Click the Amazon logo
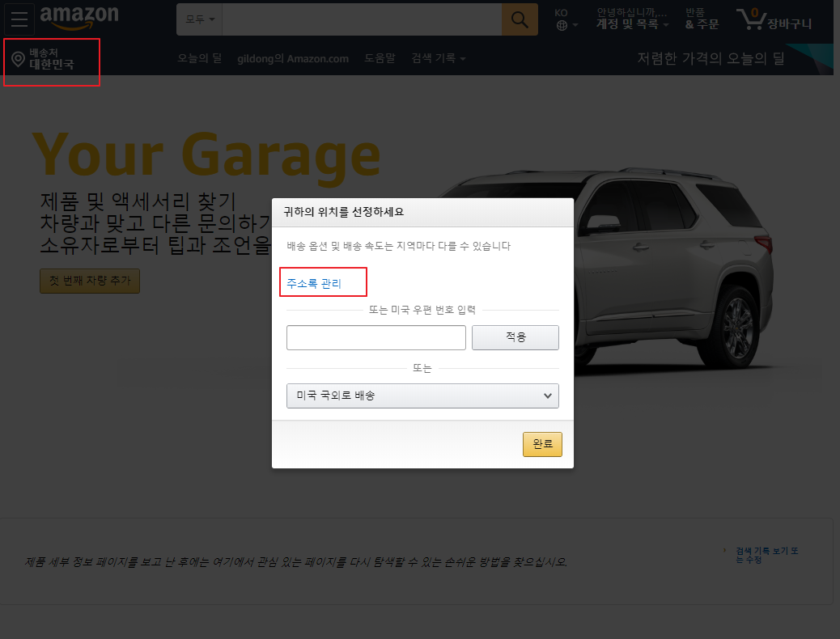Viewport: 840px width, 639px height. pyautogui.click(x=79, y=17)
